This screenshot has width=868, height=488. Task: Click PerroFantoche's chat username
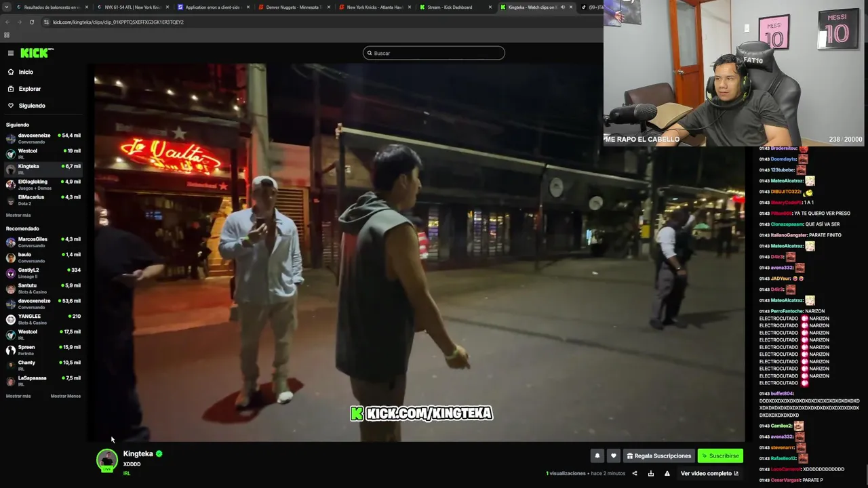787,311
